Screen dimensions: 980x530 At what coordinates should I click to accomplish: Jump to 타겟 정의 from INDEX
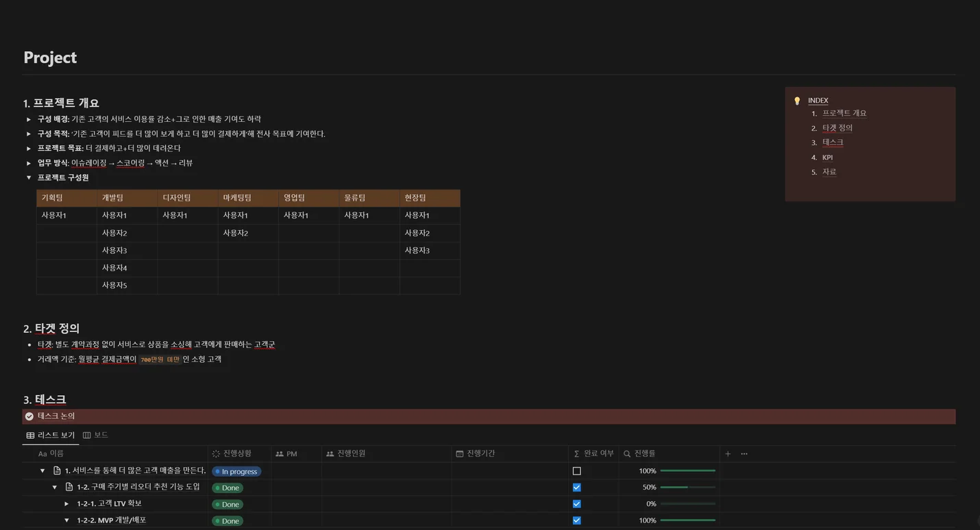point(837,128)
